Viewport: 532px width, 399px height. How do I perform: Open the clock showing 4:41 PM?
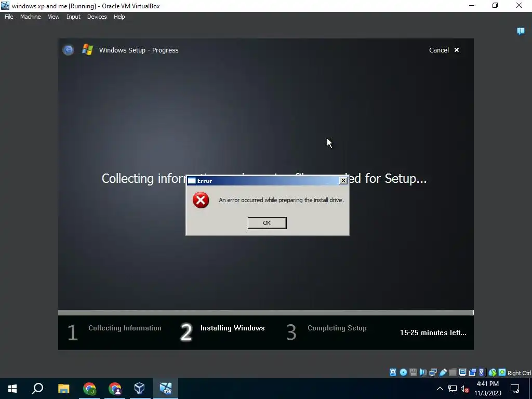tap(487, 389)
